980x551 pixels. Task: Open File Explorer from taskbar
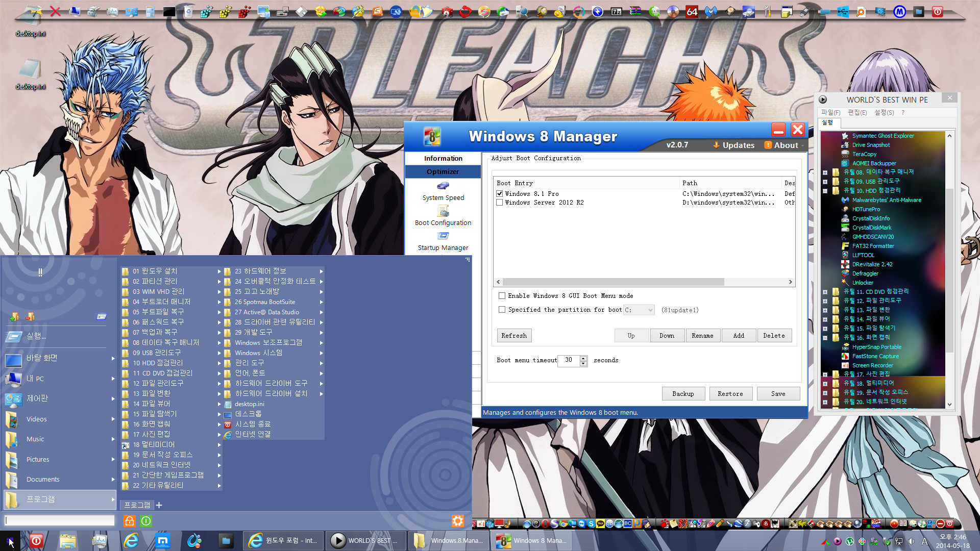[67, 541]
